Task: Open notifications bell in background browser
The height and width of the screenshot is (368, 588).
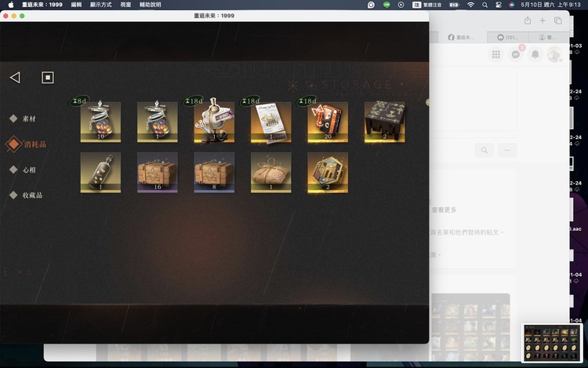Action: tap(535, 54)
